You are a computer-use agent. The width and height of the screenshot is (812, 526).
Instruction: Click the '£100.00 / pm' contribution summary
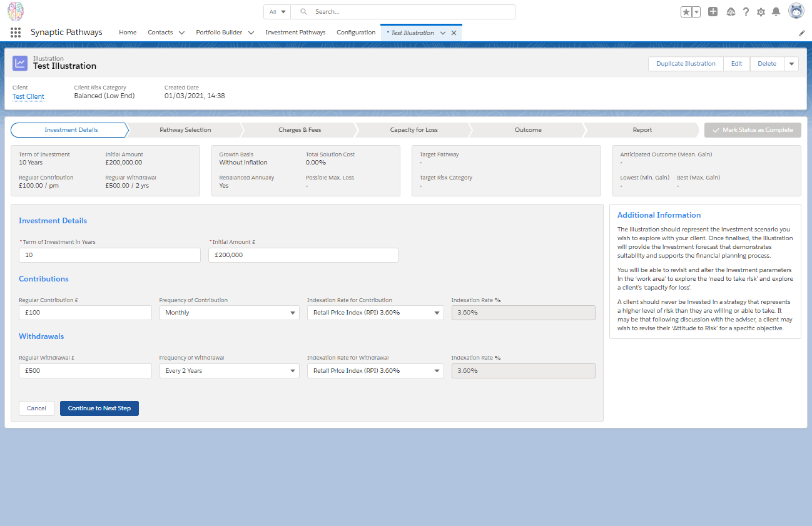pyautogui.click(x=39, y=186)
